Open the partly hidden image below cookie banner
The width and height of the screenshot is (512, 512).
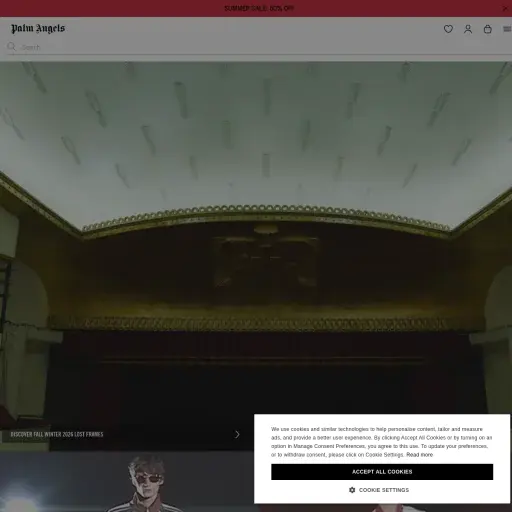383,508
